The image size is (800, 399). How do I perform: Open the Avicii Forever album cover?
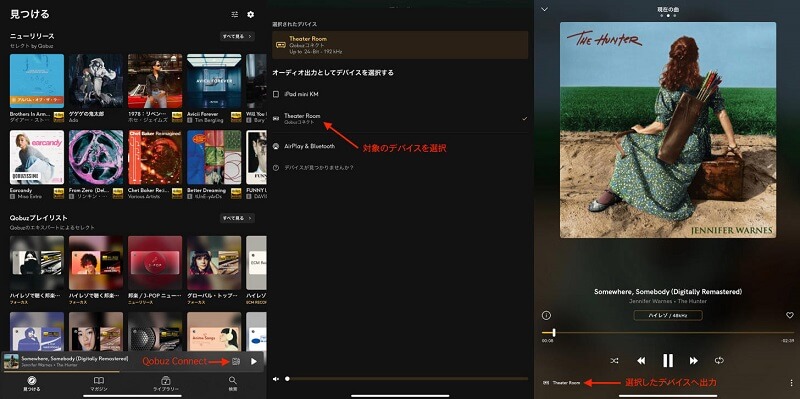pyautogui.click(x=214, y=81)
